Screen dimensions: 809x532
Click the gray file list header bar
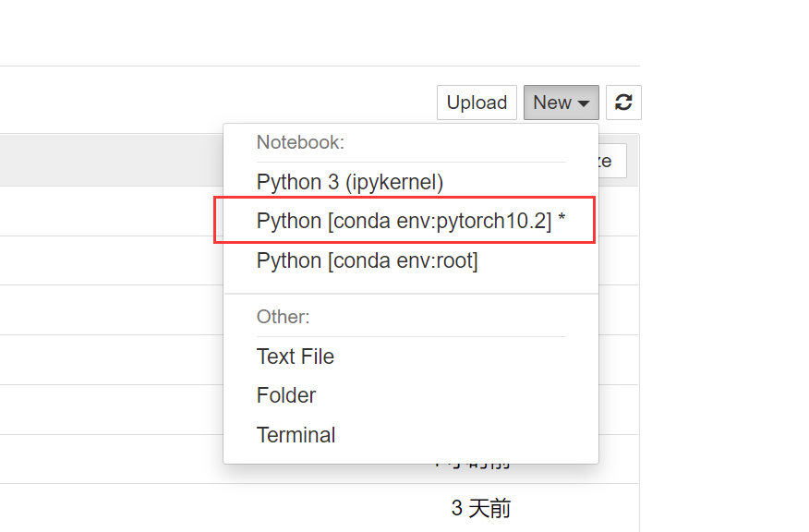[111, 160]
